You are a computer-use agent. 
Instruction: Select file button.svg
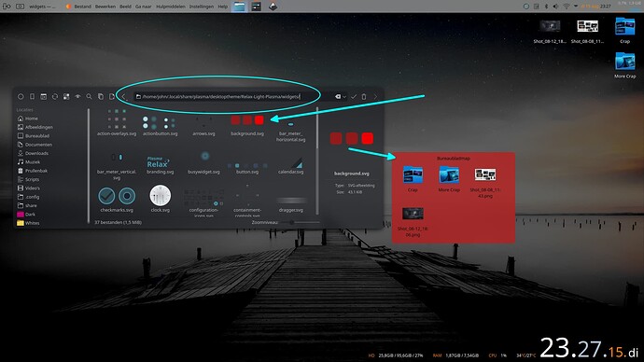[x=247, y=167]
